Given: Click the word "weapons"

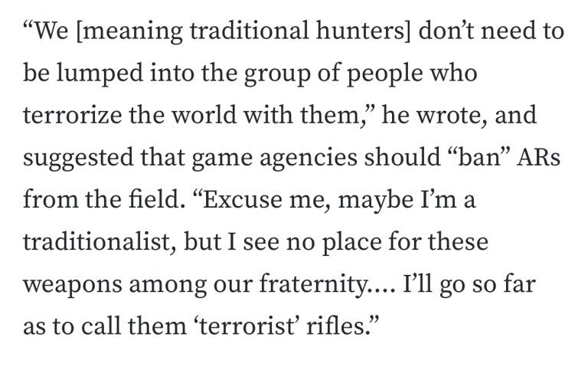Looking at the screenshot, I should click(73, 284).
